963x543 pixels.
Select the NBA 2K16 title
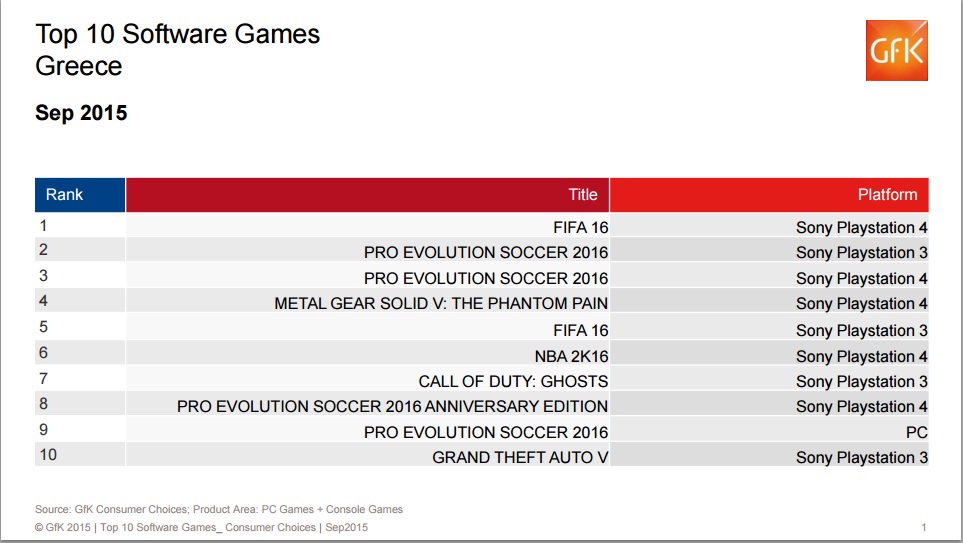point(571,356)
